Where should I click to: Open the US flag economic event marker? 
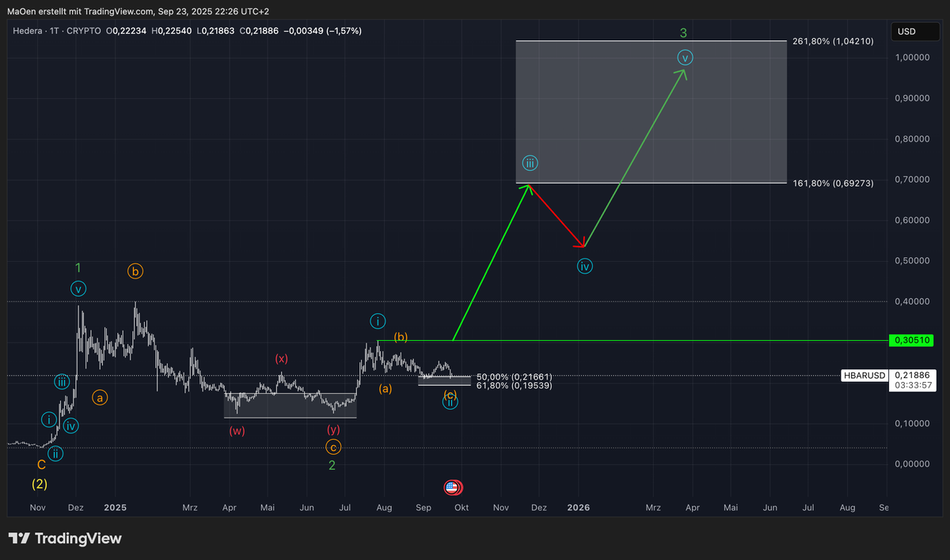[x=453, y=488]
